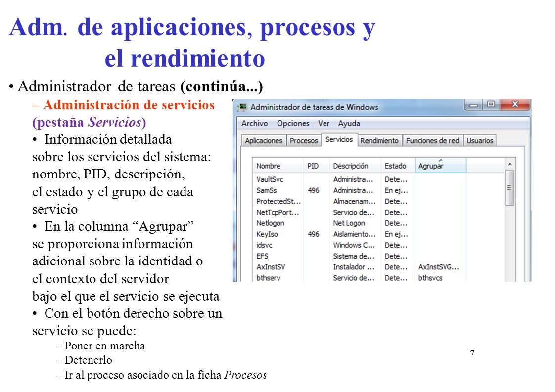Close the Administrador de tareas window
Screen dimensions: 555x392
coord(515,104)
